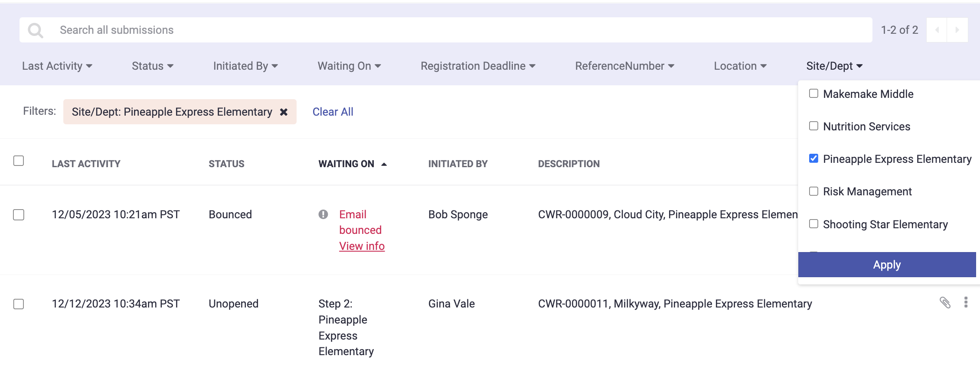This screenshot has height=369, width=980.
Task: Remove the Pineapple Express Elementary filter chip
Action: coord(284,112)
